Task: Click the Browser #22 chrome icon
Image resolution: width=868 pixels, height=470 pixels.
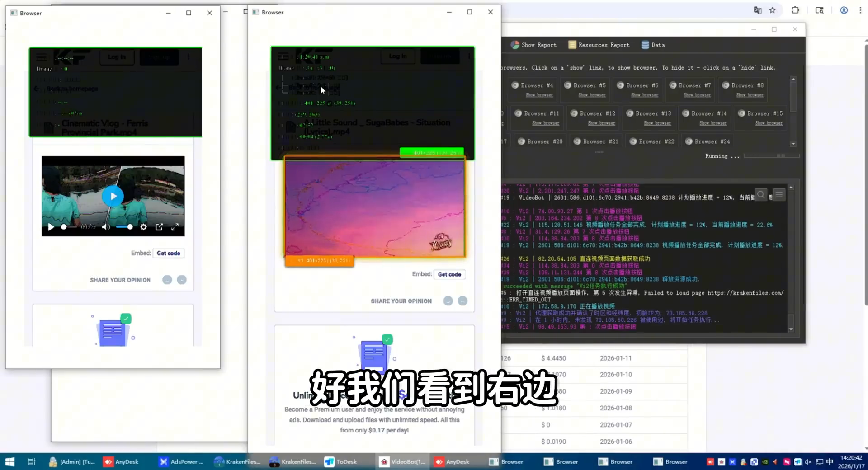Action: tap(633, 141)
